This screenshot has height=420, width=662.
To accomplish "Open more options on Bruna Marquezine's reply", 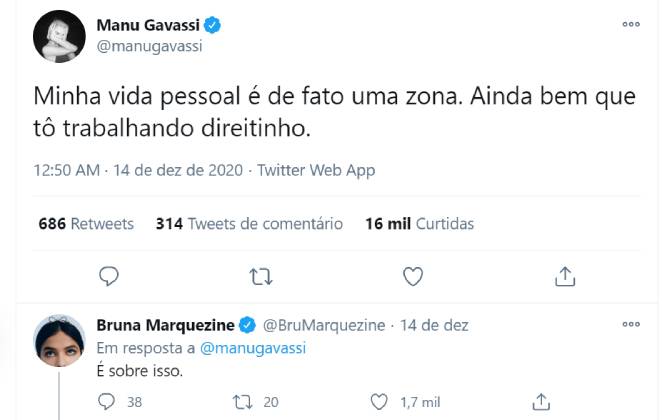I will 630,325.
